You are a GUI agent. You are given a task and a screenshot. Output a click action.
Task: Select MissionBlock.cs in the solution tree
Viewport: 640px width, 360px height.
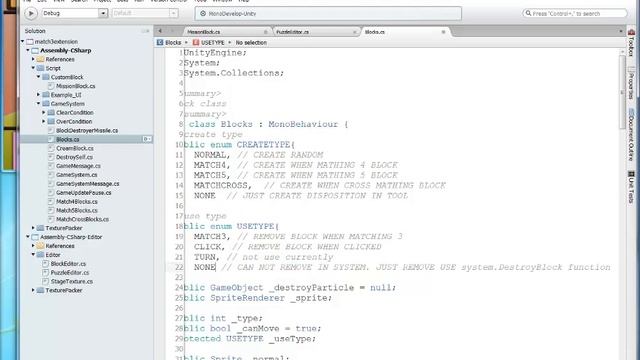click(x=76, y=86)
